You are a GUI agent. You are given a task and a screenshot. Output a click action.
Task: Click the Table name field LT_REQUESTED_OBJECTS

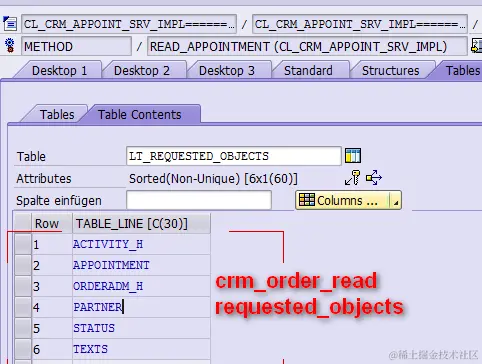click(x=234, y=156)
